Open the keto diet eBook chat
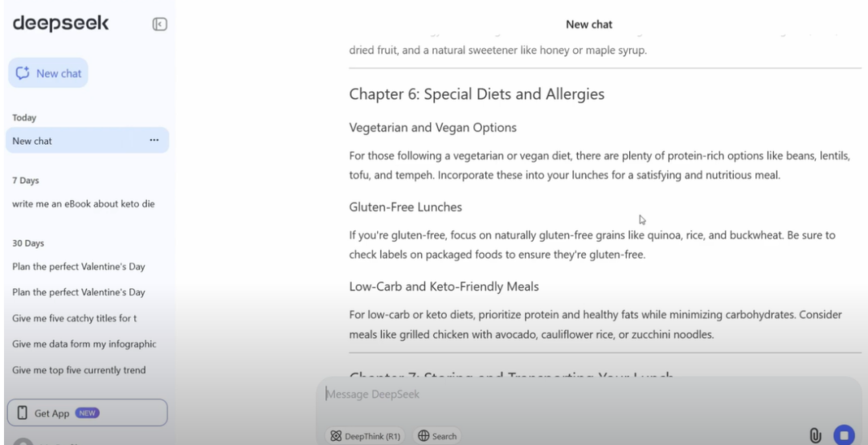The height and width of the screenshot is (445, 868). (84, 203)
